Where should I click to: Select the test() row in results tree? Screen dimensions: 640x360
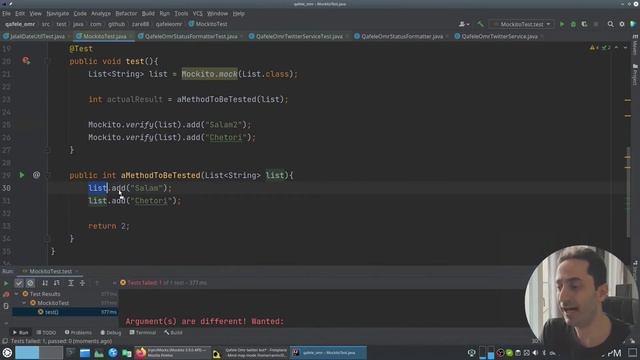(65, 312)
